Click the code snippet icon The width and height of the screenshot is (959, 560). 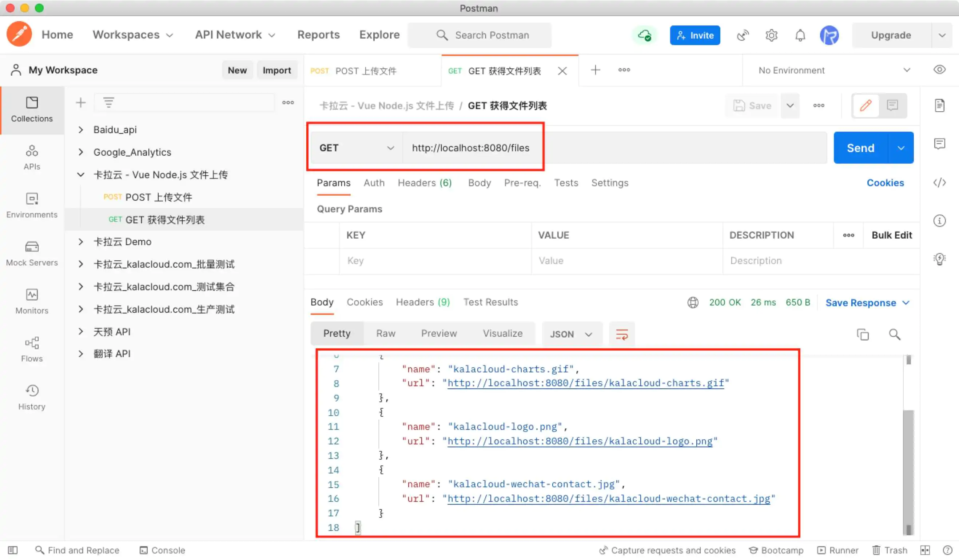pyautogui.click(x=939, y=183)
